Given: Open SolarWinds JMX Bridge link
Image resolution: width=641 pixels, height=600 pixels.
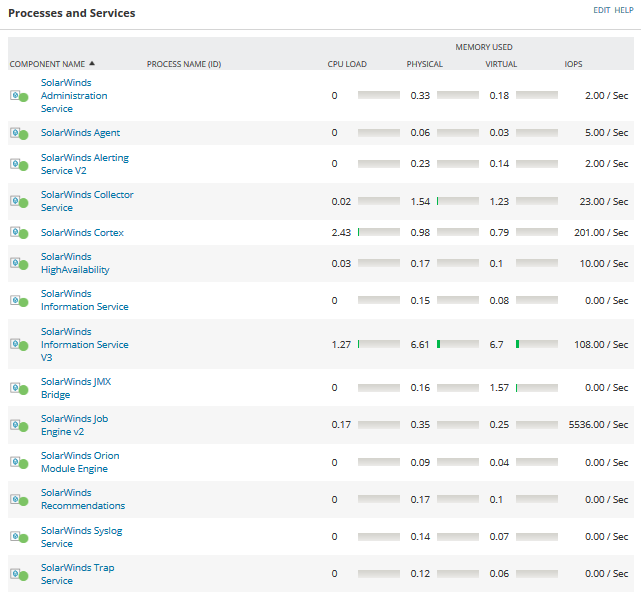Looking at the screenshot, I should [76, 388].
